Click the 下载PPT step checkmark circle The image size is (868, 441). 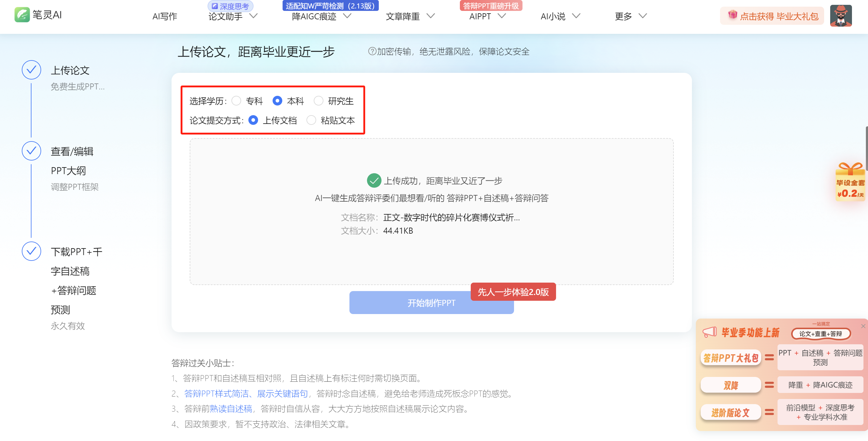[x=31, y=251]
